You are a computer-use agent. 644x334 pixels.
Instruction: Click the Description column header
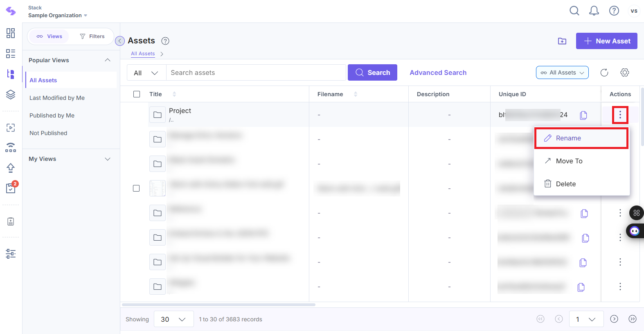pyautogui.click(x=433, y=94)
